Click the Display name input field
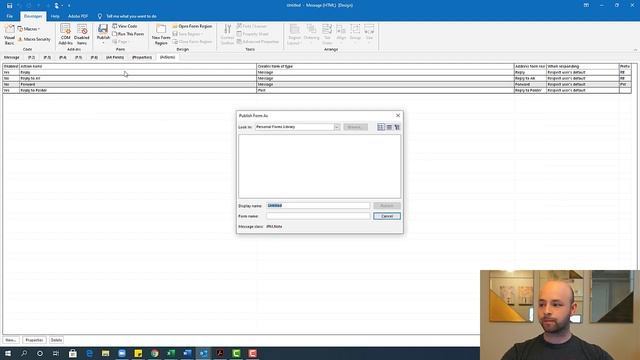 click(x=318, y=206)
